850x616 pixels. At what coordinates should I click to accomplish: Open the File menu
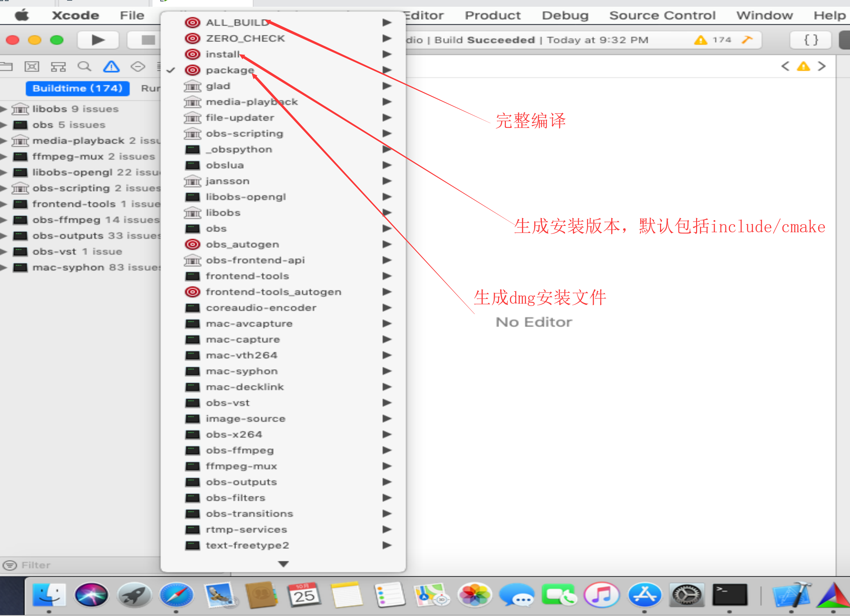[132, 15]
